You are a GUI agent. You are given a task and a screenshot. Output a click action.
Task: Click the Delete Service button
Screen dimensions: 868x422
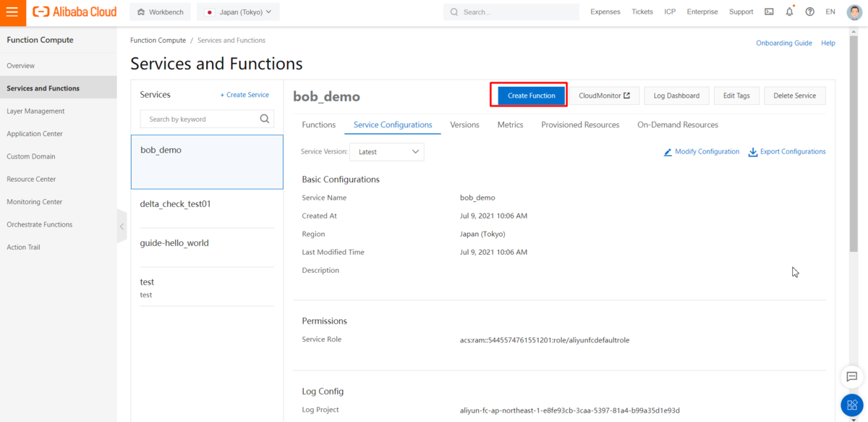click(794, 96)
